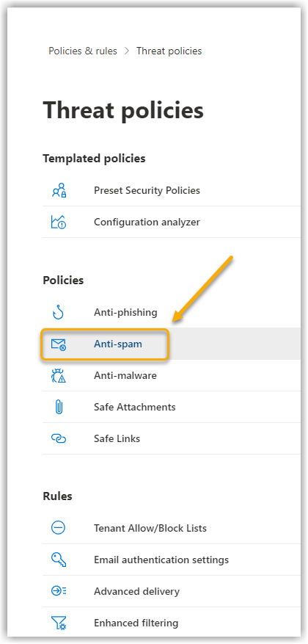Click the Anti-malware bug icon
Viewport: 308px width, 644px height.
click(x=59, y=376)
